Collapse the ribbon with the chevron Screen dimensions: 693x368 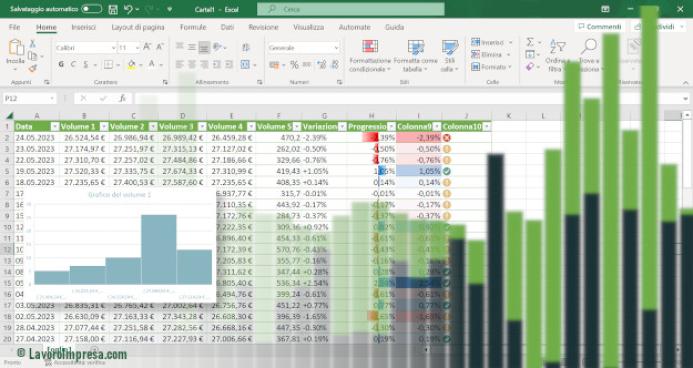685,83
